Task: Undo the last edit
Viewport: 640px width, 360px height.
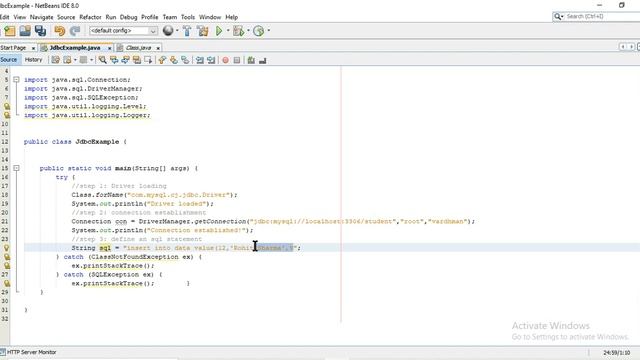Action: coord(60,31)
